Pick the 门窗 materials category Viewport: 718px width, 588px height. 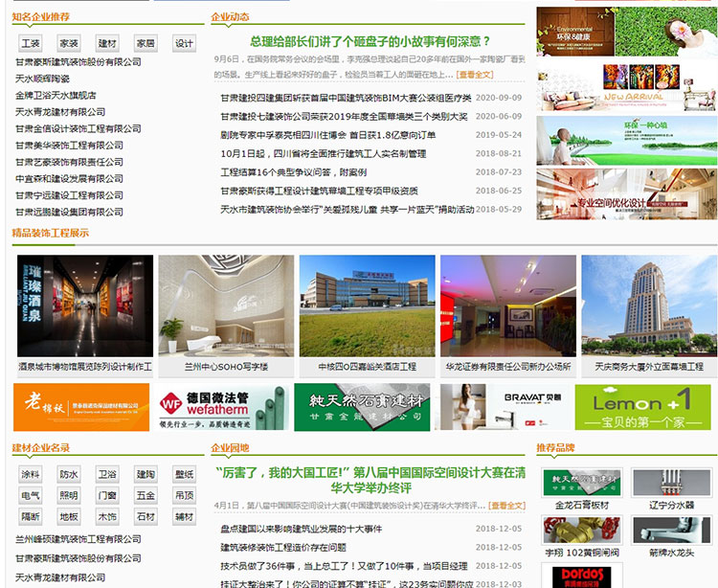[107, 495]
